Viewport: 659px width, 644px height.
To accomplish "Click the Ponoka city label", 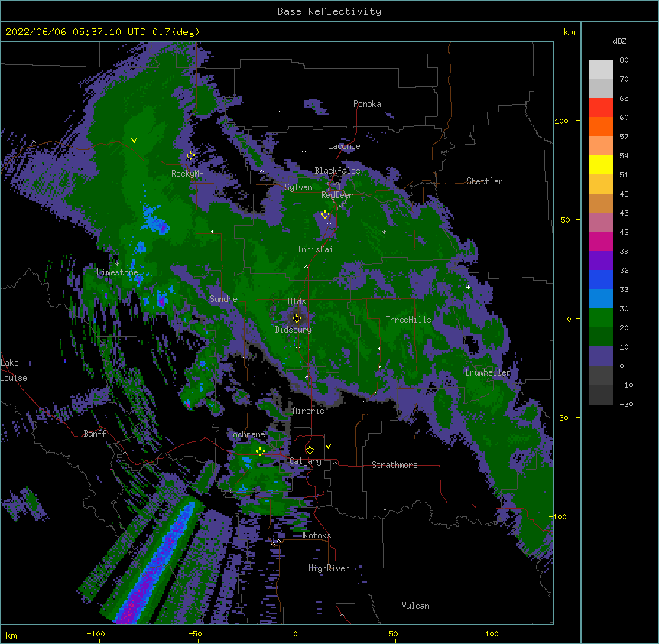I will tap(367, 104).
